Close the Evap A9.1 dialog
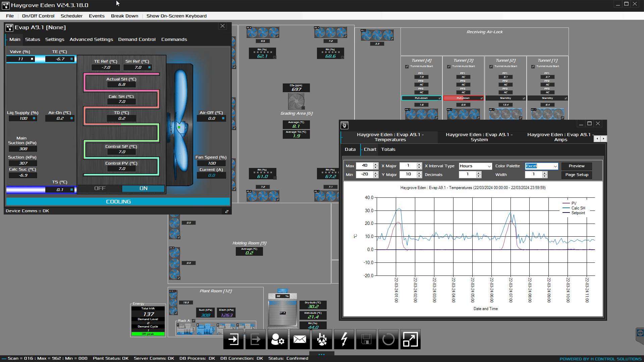 222,26
